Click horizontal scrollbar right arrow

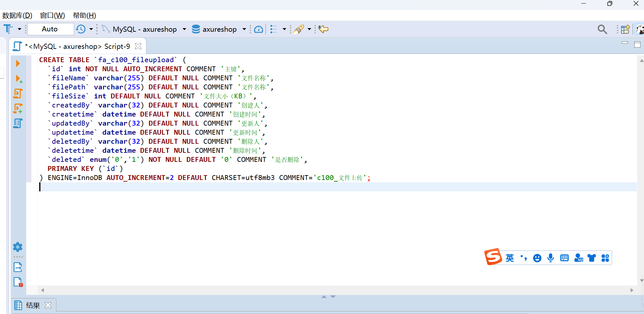pyautogui.click(x=632, y=290)
